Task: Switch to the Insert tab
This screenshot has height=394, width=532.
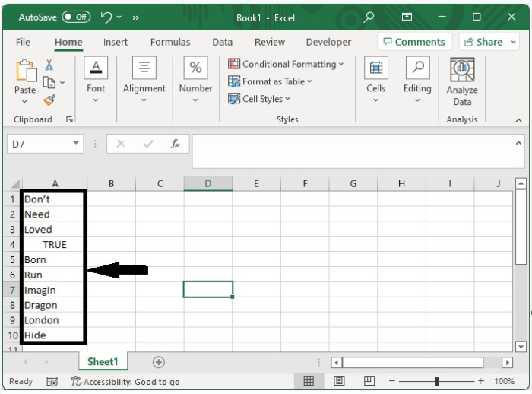Action: click(116, 42)
